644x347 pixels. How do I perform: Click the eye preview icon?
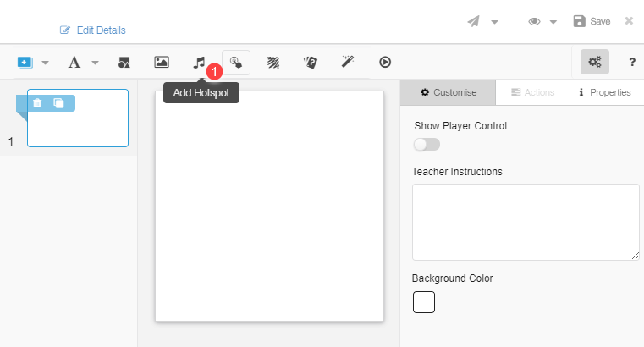coord(534,21)
